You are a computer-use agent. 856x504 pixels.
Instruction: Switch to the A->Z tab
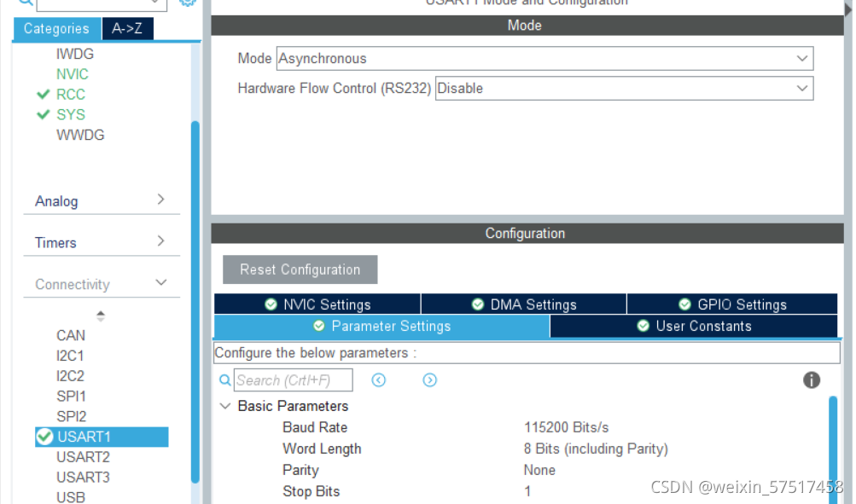pos(127,28)
